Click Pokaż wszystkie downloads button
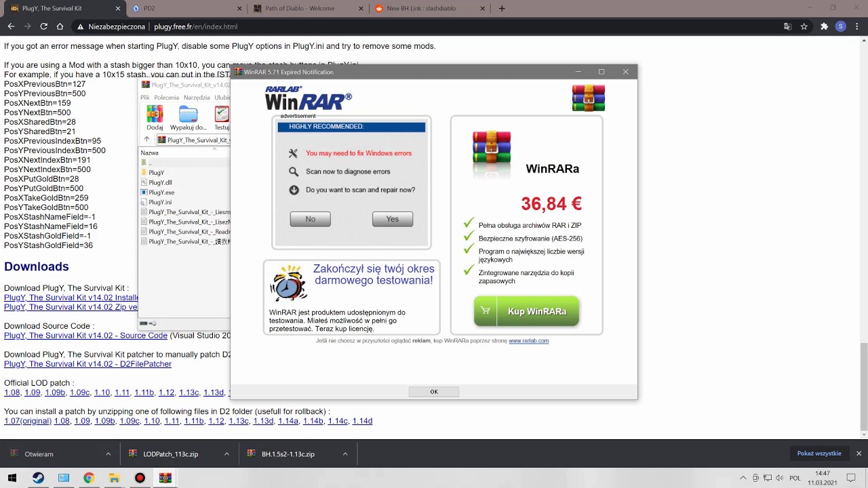Image resolution: width=868 pixels, height=488 pixels. (819, 453)
